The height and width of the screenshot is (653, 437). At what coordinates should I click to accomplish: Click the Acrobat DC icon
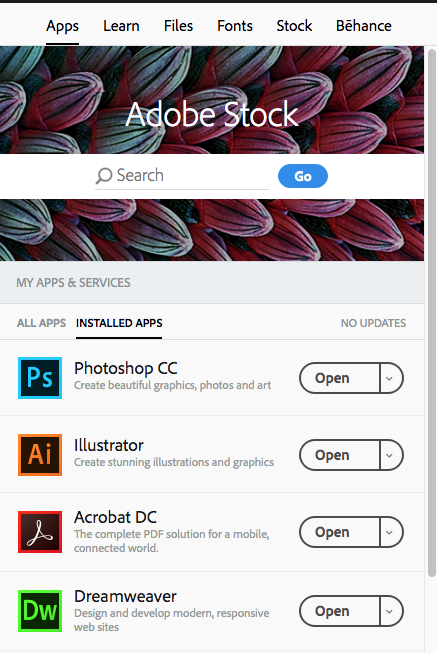click(x=40, y=532)
